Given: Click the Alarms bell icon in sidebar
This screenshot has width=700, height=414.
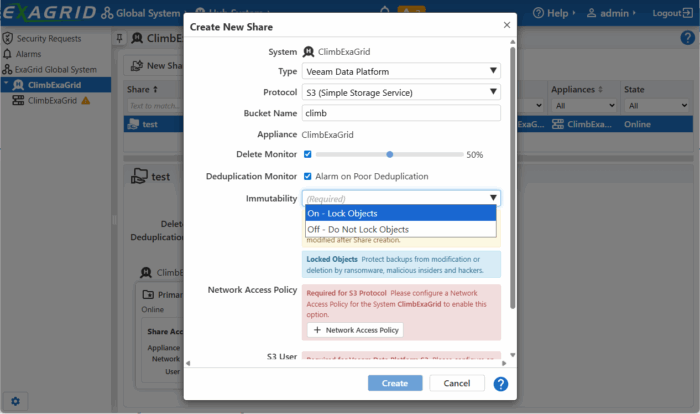Looking at the screenshot, I should pyautogui.click(x=7, y=54).
